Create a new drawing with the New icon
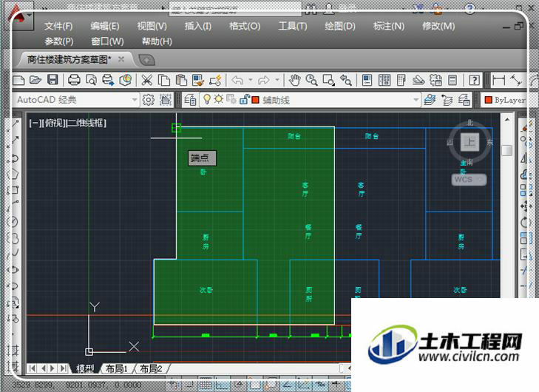Image resolution: width=539 pixels, height=392 pixels. [18, 81]
